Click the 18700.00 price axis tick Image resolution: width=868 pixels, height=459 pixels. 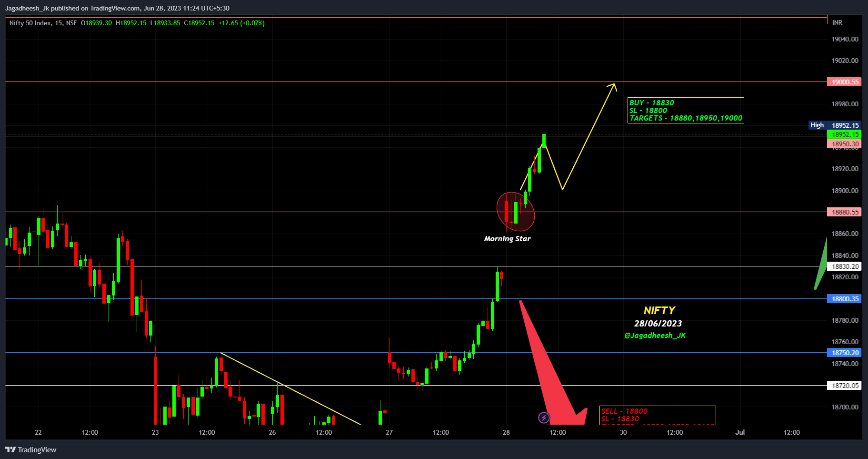[x=845, y=407]
